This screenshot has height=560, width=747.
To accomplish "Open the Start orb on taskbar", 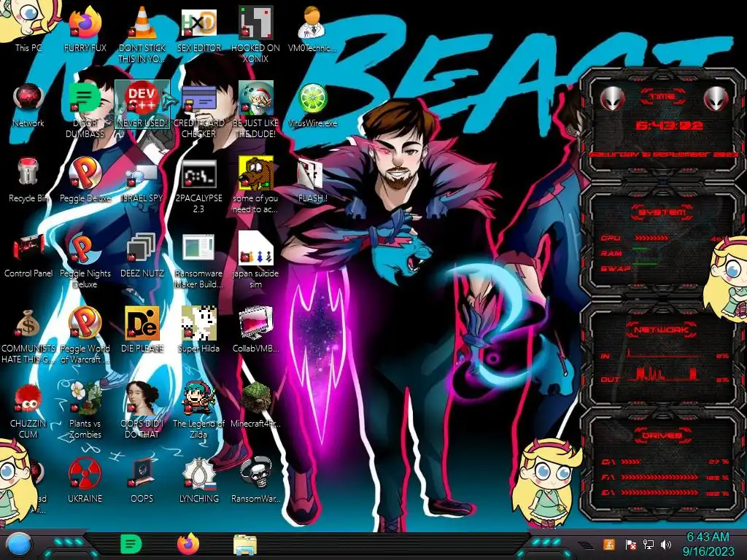I will click(18, 545).
